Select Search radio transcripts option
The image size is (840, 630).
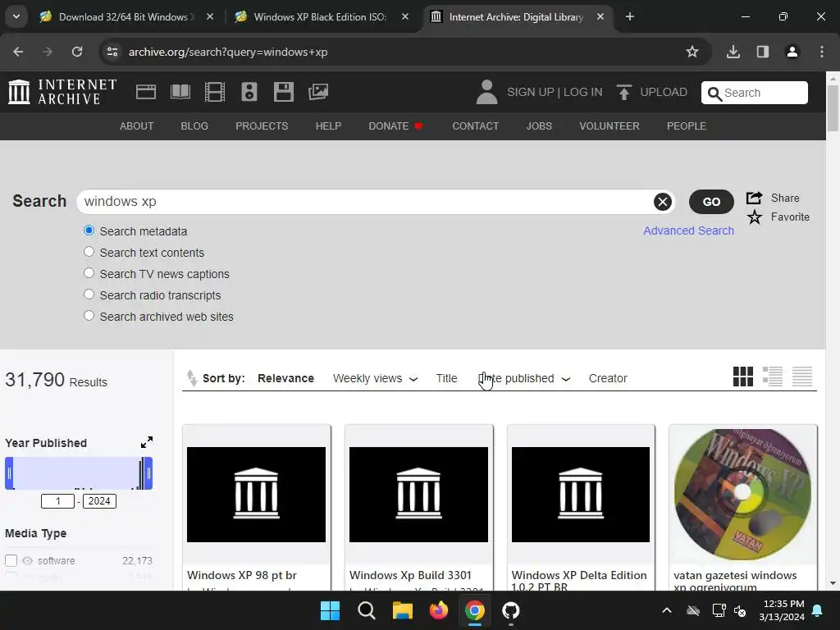[89, 294]
